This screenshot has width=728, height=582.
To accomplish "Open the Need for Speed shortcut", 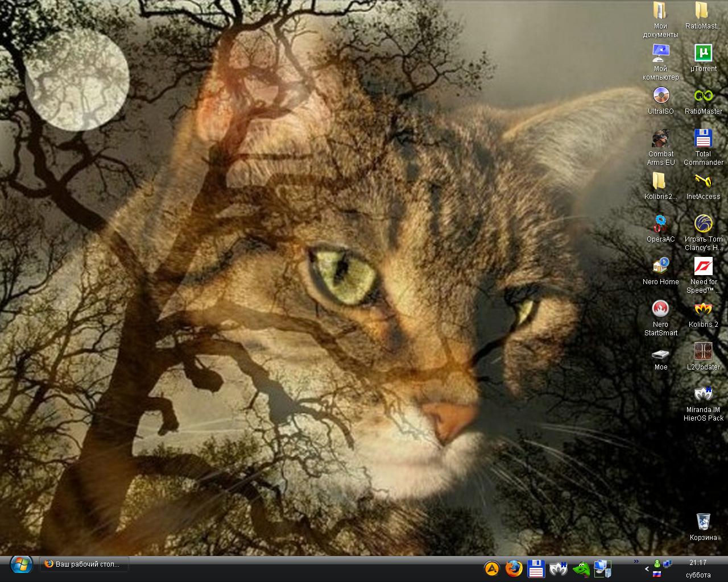I will point(703,267).
